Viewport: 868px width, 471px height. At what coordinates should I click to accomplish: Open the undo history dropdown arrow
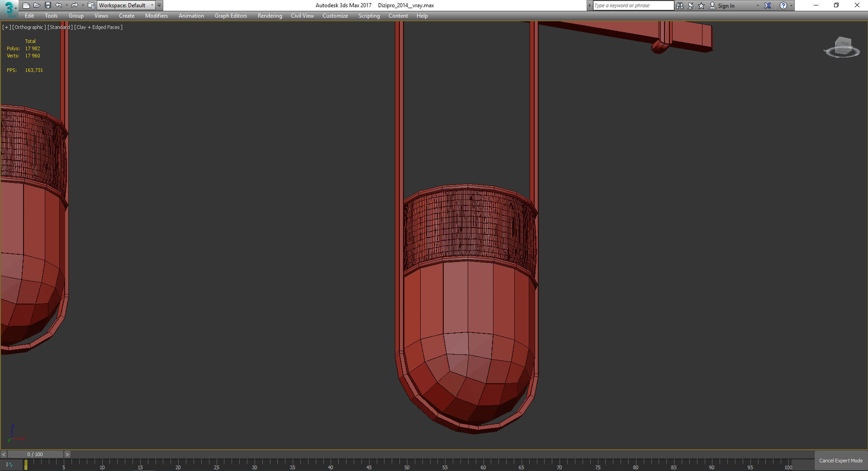click(x=66, y=5)
